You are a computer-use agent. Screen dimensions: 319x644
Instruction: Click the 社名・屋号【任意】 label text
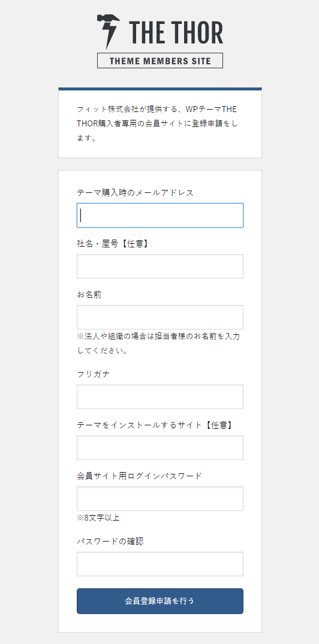113,244
